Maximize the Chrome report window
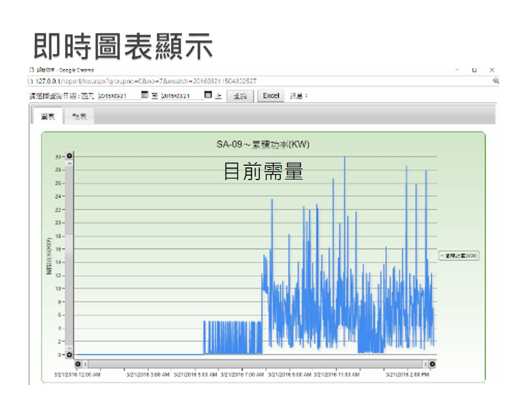This screenshot has height=399, width=532. pyautogui.click(x=474, y=70)
